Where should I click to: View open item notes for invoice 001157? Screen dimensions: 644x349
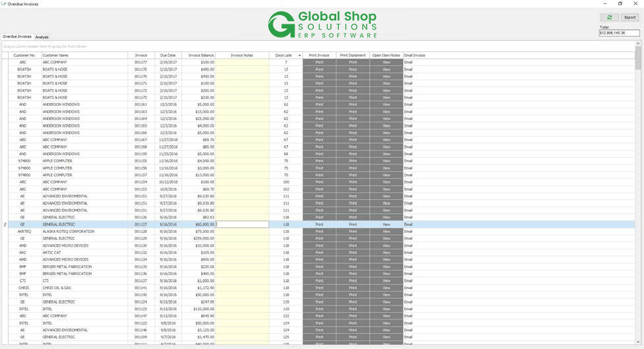[x=386, y=175]
